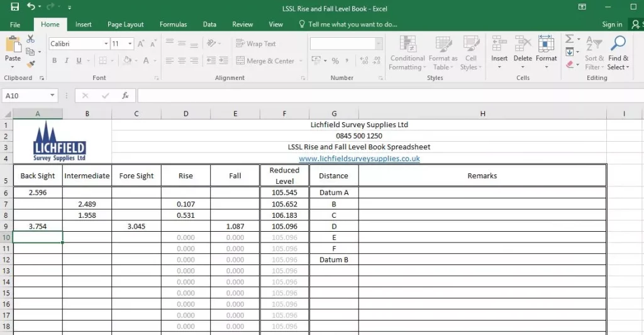This screenshot has width=644, height=335.
Task: Select the Format Painter brush
Action: tap(31, 64)
